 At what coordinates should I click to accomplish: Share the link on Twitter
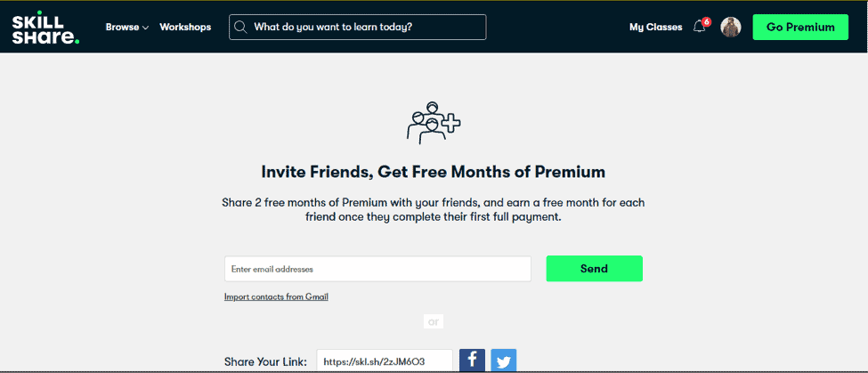(504, 361)
